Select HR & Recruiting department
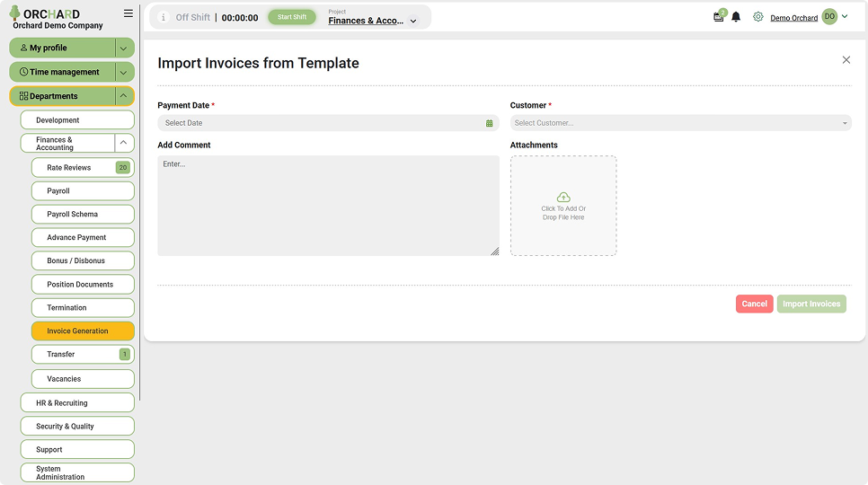The height and width of the screenshot is (485, 868). click(x=77, y=402)
